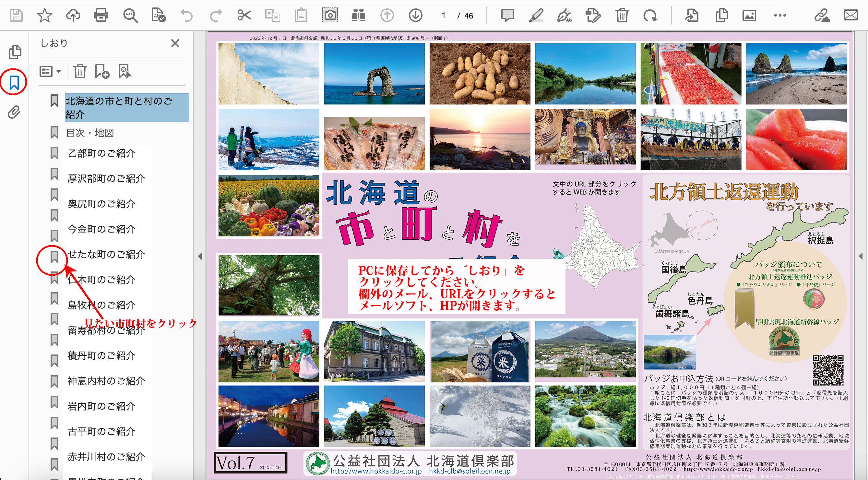
Task: Click the current page number field
Action: coord(444,16)
